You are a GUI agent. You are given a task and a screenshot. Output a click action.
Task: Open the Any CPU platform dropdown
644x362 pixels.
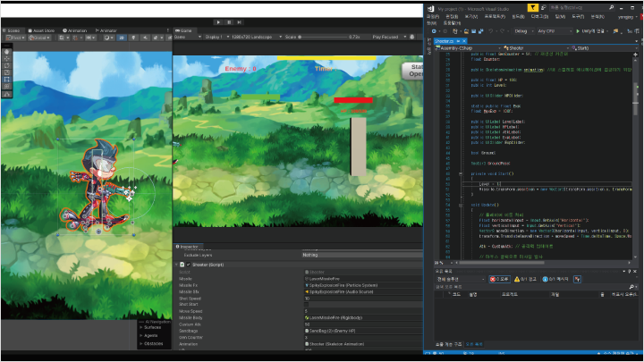(x=554, y=31)
